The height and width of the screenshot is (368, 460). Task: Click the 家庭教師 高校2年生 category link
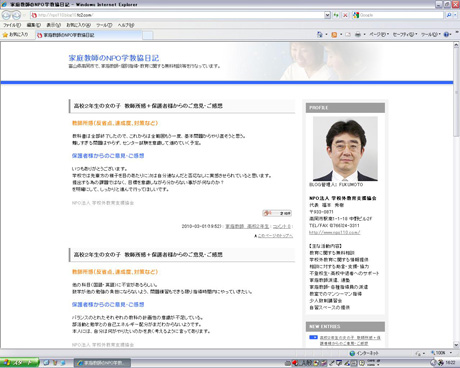tap(247, 226)
